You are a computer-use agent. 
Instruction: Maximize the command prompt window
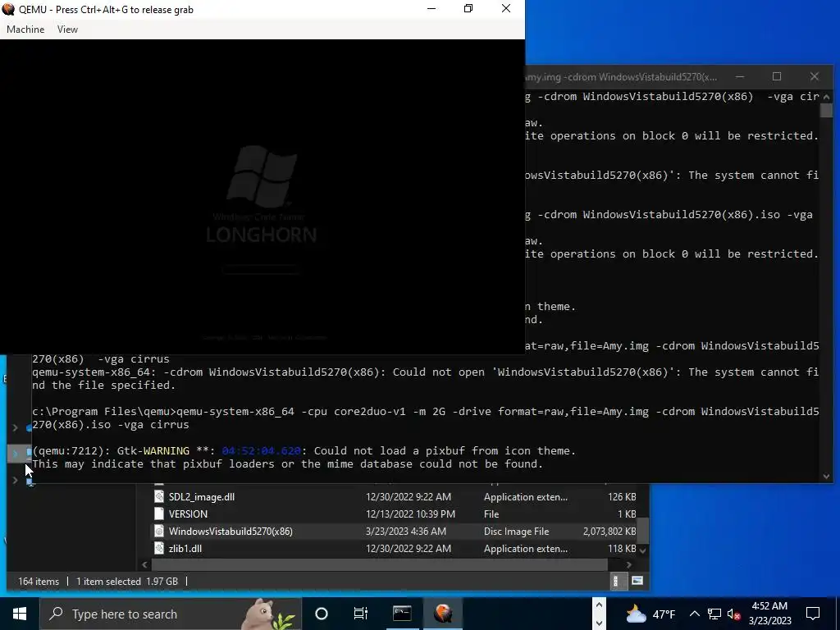click(777, 76)
